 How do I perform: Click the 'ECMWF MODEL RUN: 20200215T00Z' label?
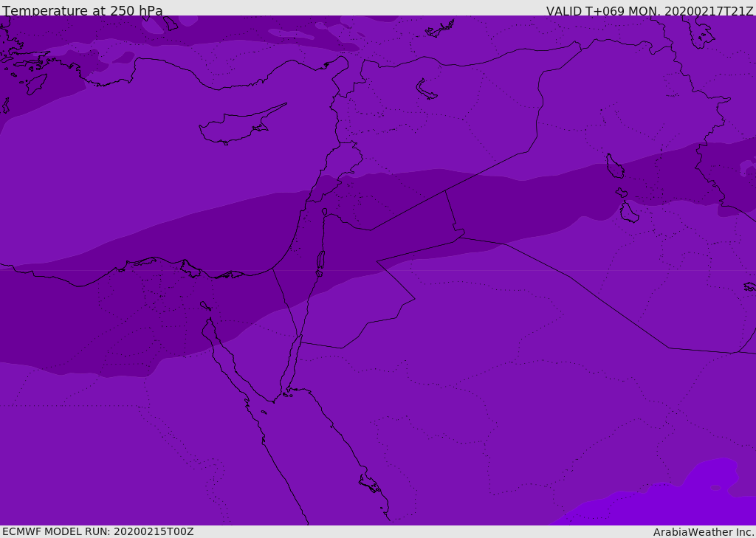point(98,532)
